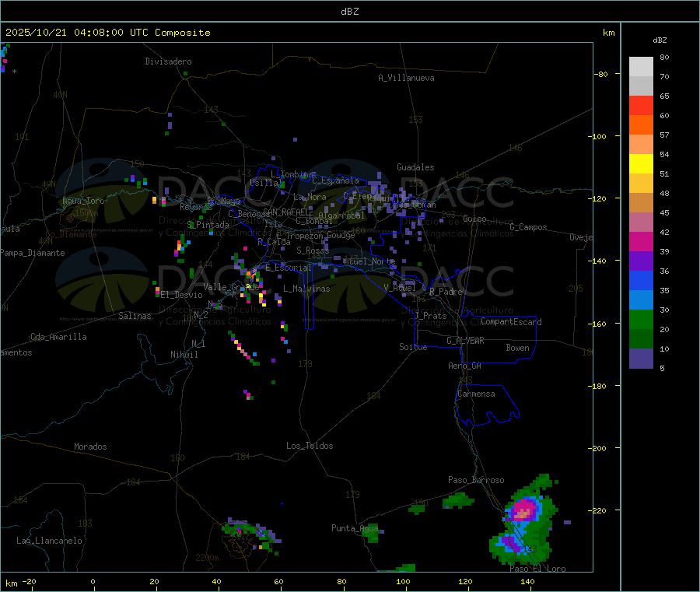Click the A_Villanueva map label

(406, 78)
